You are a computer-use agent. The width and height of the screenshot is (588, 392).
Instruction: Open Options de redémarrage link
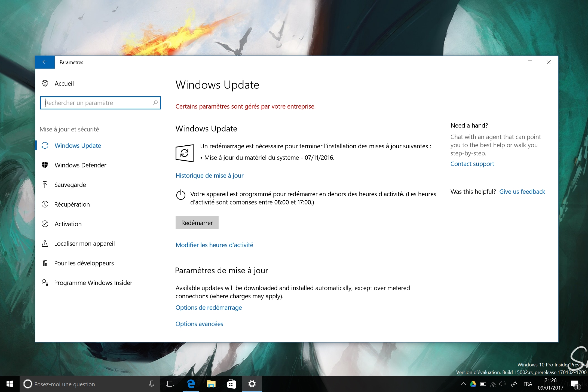click(x=209, y=308)
